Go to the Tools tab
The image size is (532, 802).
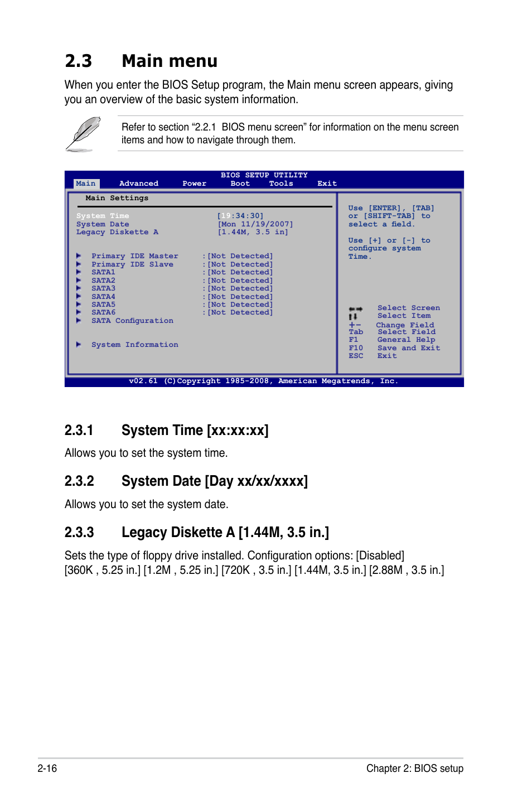coord(281,183)
